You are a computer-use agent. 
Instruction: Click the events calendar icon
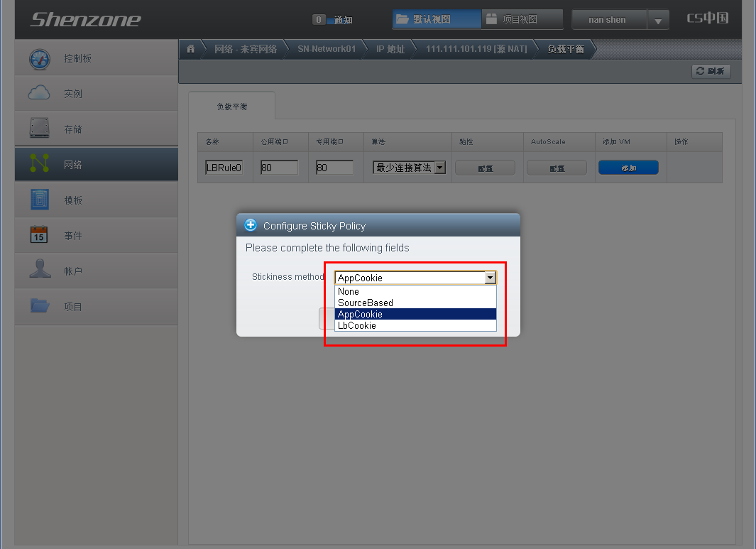[40, 235]
